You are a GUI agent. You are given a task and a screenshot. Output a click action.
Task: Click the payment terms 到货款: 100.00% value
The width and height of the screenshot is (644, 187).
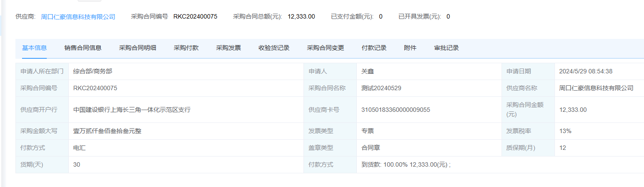pyautogui.click(x=406, y=164)
